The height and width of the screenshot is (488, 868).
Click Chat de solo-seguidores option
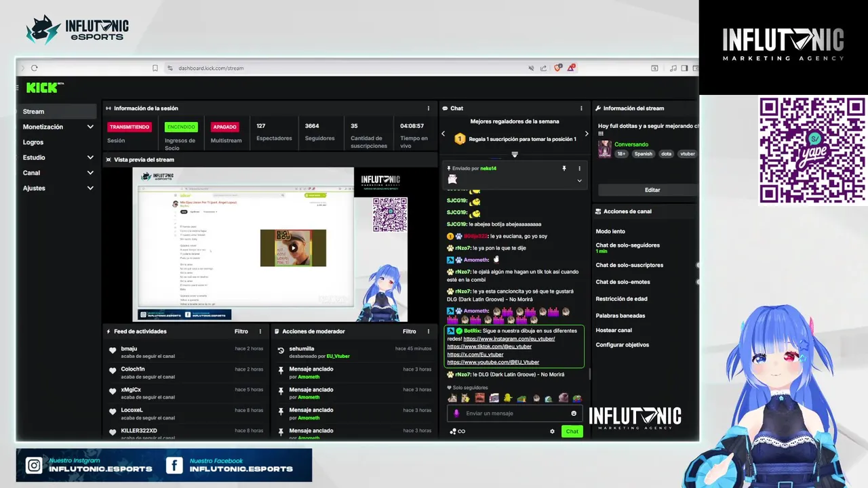click(x=627, y=245)
